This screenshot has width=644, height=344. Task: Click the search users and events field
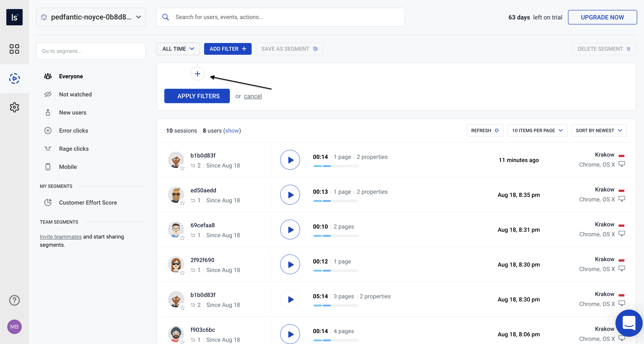click(x=280, y=17)
